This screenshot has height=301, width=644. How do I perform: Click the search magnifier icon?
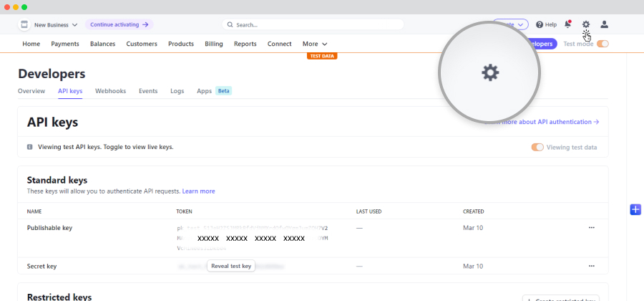[x=230, y=24]
